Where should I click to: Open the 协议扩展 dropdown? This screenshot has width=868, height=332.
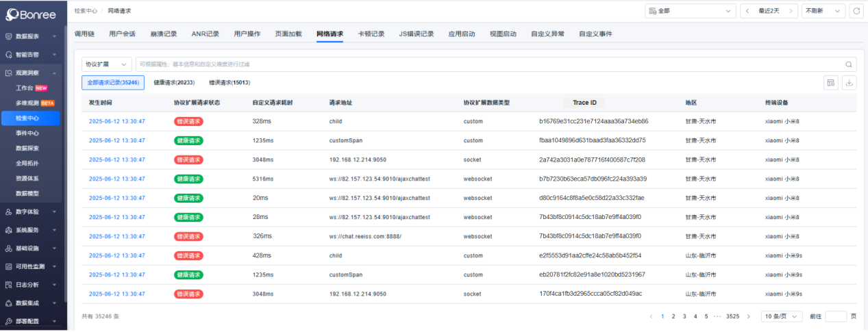click(x=106, y=64)
